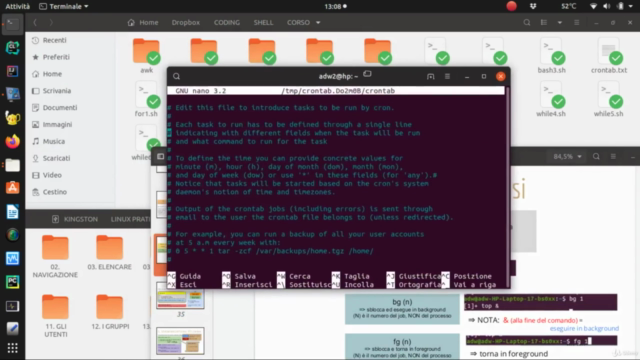Select Musica in the sidebar

coord(53,141)
